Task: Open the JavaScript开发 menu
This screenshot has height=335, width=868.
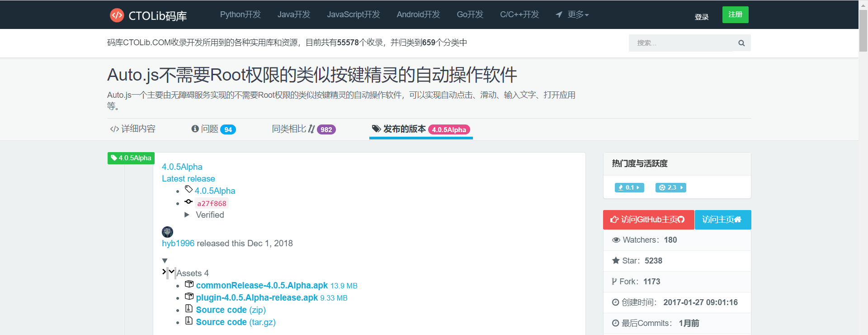Action: 354,14
